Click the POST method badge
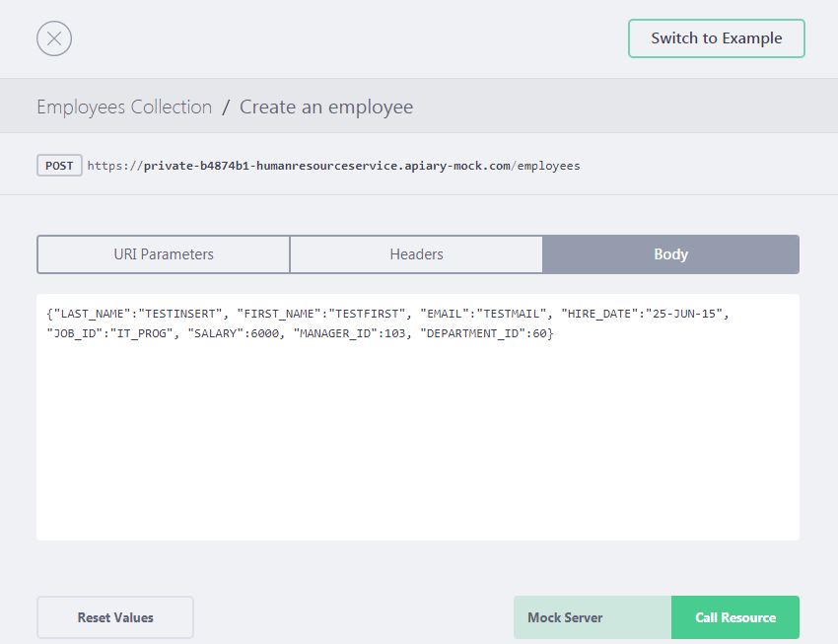 59,166
